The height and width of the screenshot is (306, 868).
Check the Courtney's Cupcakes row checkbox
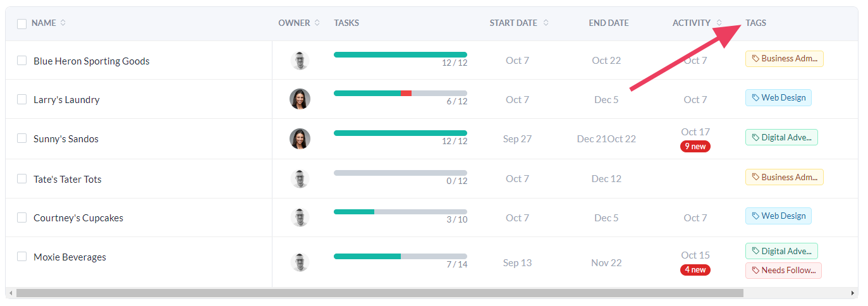pos(22,217)
